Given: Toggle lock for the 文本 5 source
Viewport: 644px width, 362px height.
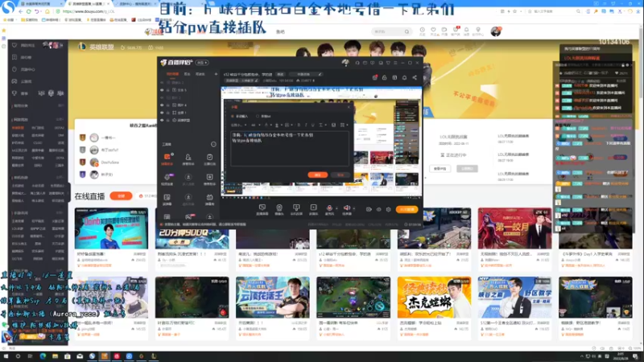Looking at the screenshot, I should (167, 90).
